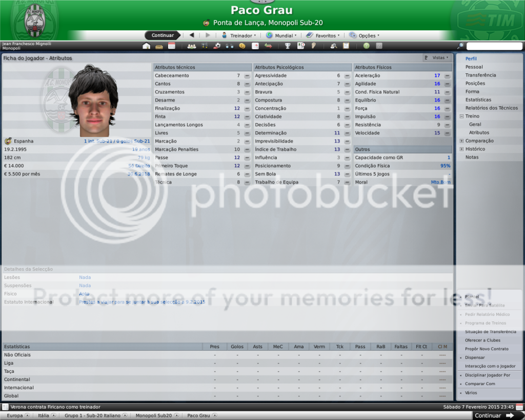The image size is (525, 420).
Task: Click the home icon in the toolbar
Action: [146, 46]
